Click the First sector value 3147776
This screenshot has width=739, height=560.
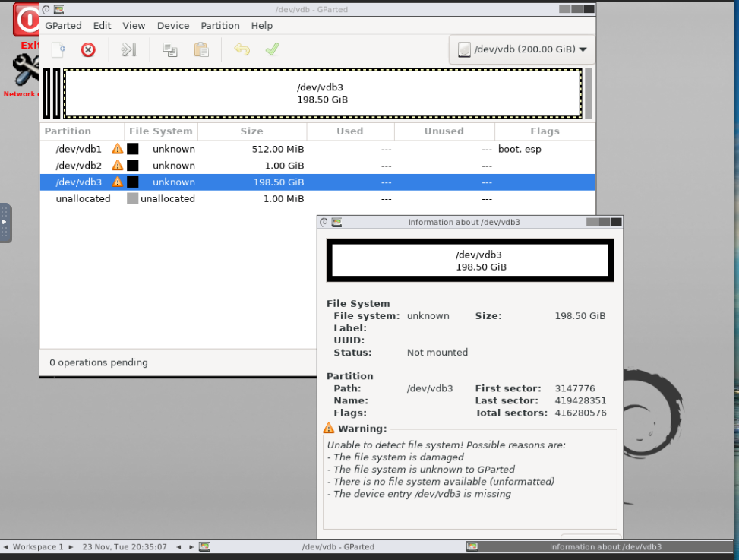point(575,388)
